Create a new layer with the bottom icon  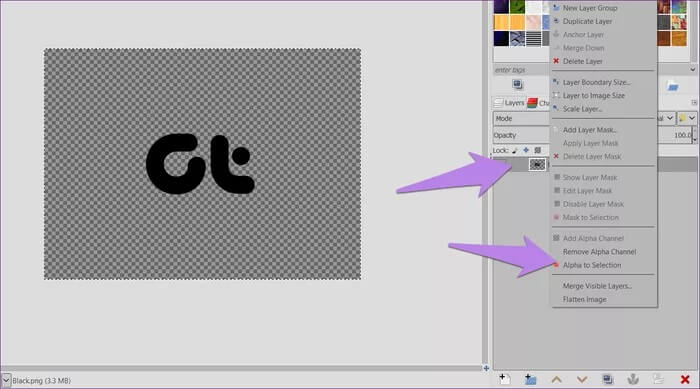click(x=504, y=379)
